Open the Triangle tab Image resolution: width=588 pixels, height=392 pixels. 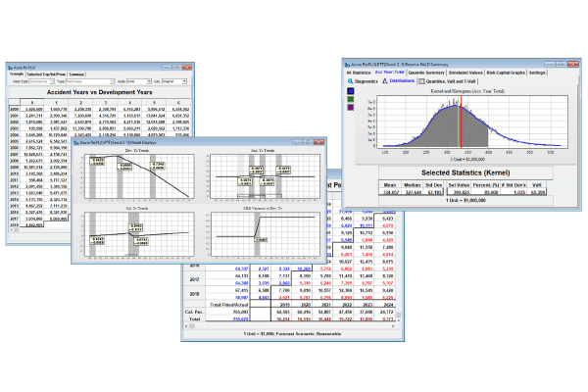pos(16,73)
